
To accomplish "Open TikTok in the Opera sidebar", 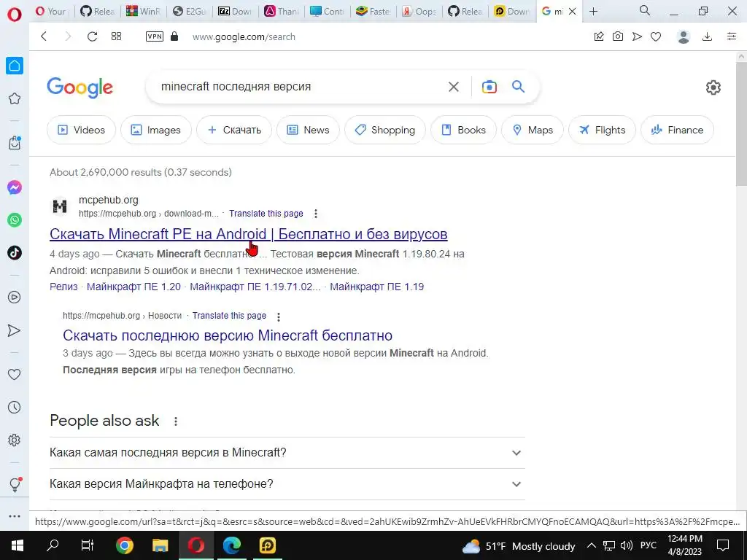I will pos(15,252).
